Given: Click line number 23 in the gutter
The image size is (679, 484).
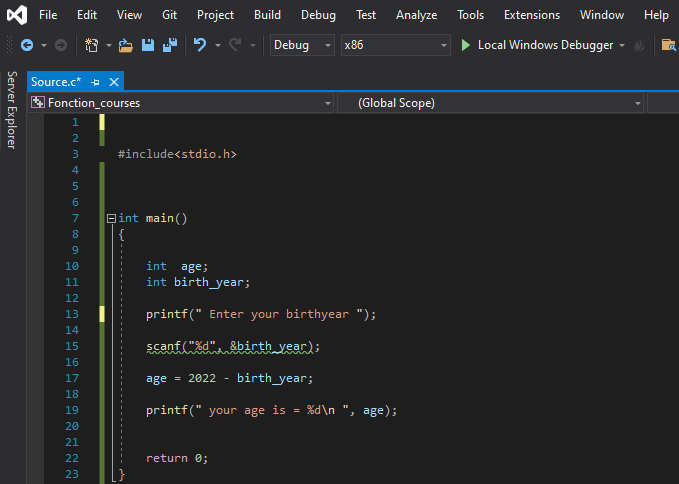Looking at the screenshot, I should (x=72, y=474).
